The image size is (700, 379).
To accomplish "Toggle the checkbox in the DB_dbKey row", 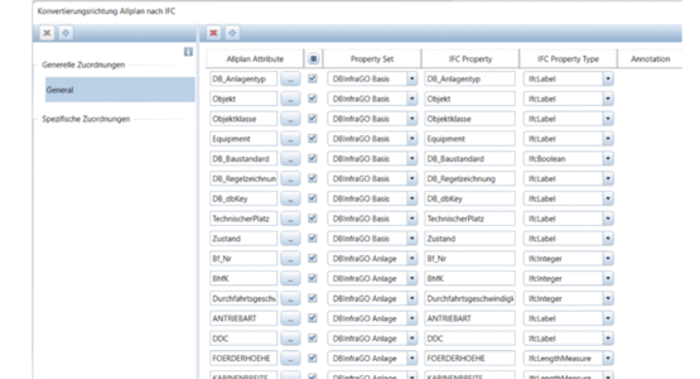I will click(x=312, y=199).
